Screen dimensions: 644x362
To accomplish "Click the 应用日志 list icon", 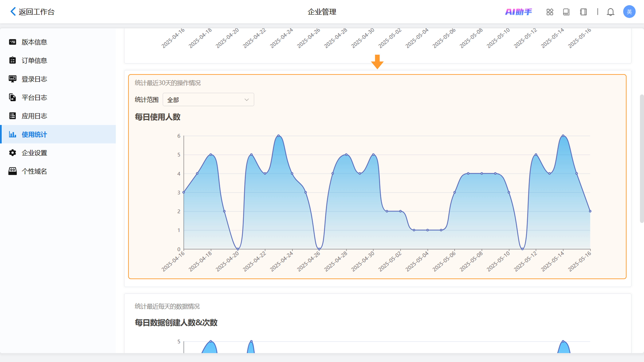I will (13, 116).
